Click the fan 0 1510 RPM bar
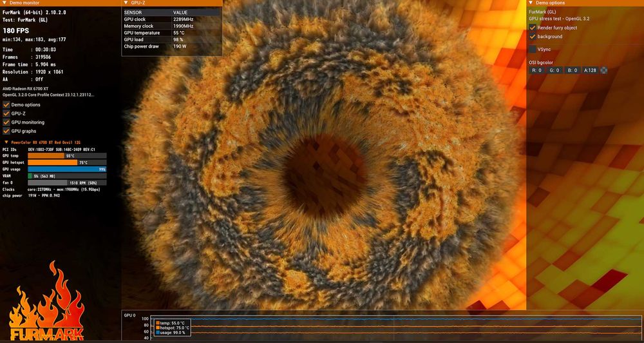The width and height of the screenshot is (644, 343). [67, 182]
